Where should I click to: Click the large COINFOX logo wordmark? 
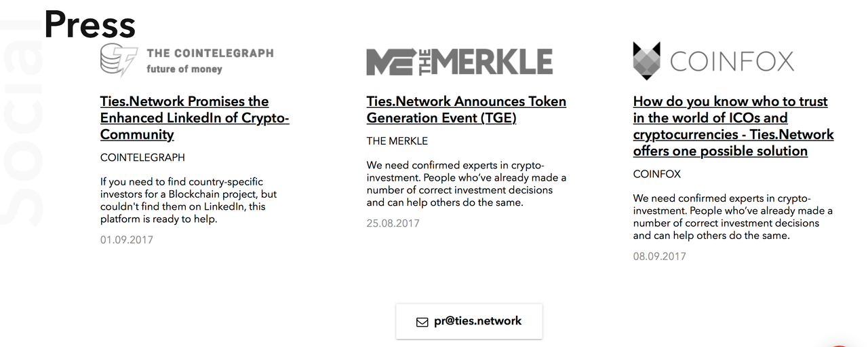click(x=732, y=62)
